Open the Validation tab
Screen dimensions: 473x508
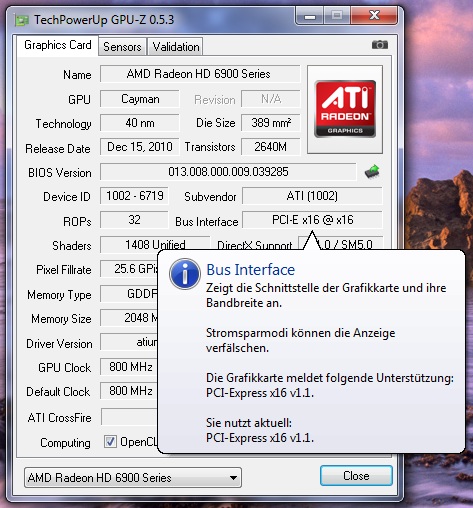[176, 47]
